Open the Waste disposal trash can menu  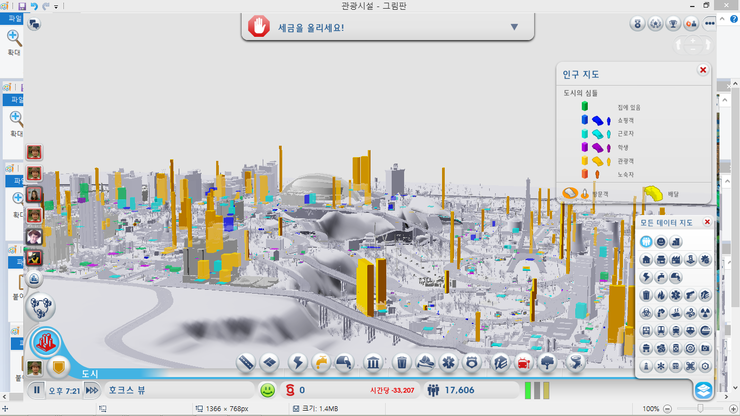click(x=402, y=363)
